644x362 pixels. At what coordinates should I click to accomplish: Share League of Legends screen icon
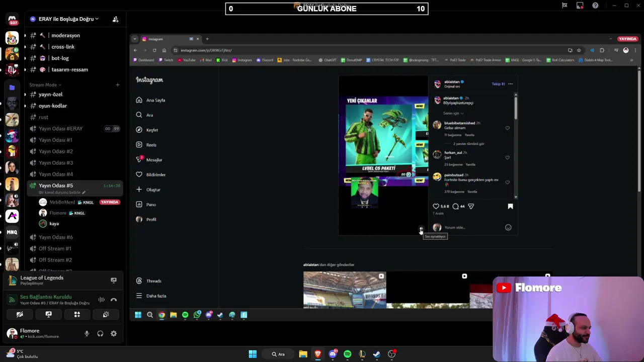tap(114, 281)
